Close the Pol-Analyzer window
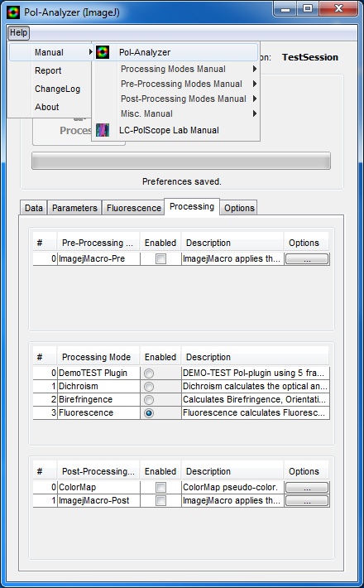The width and height of the screenshot is (364, 588). point(338,8)
